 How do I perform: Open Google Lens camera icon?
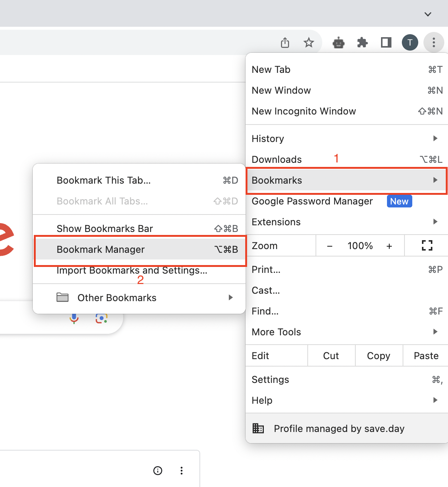pyautogui.click(x=102, y=318)
